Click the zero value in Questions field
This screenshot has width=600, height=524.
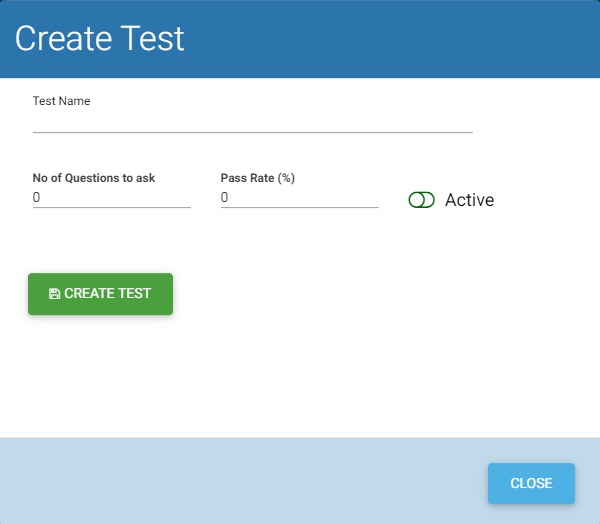click(x=37, y=198)
